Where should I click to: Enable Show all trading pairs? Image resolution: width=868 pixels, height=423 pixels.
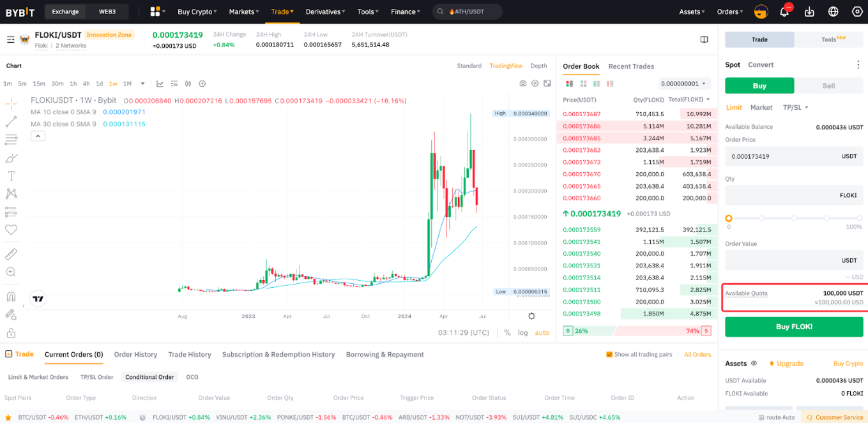609,354
